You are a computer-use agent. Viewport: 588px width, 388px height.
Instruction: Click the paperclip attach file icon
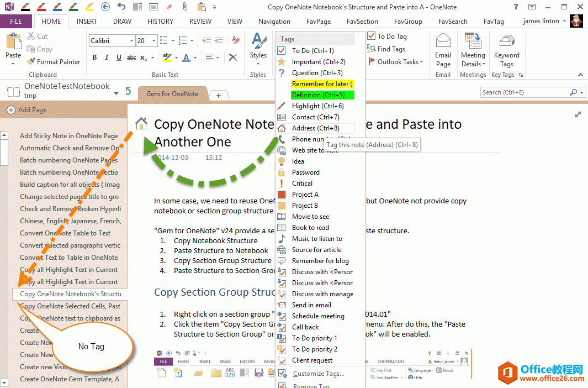(185, 7)
